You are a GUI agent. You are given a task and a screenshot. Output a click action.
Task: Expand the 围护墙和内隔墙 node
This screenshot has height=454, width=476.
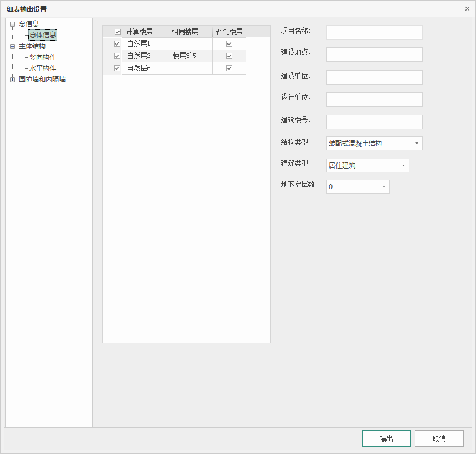tap(12, 80)
